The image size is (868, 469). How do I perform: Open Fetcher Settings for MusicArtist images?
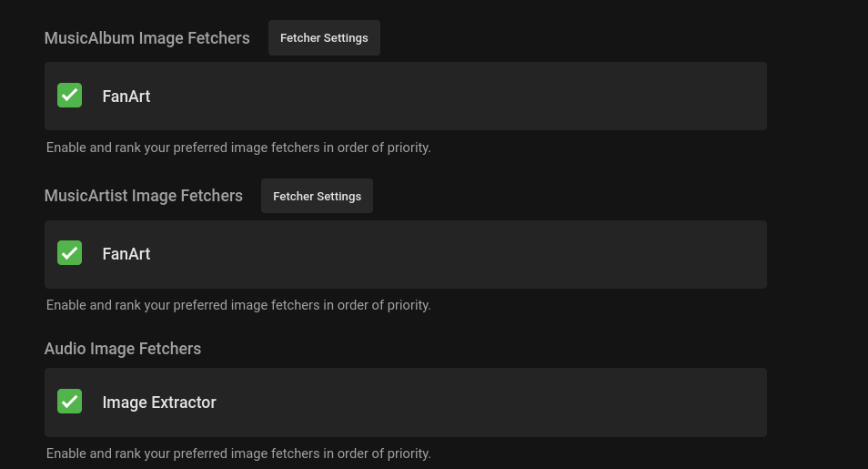317,196
